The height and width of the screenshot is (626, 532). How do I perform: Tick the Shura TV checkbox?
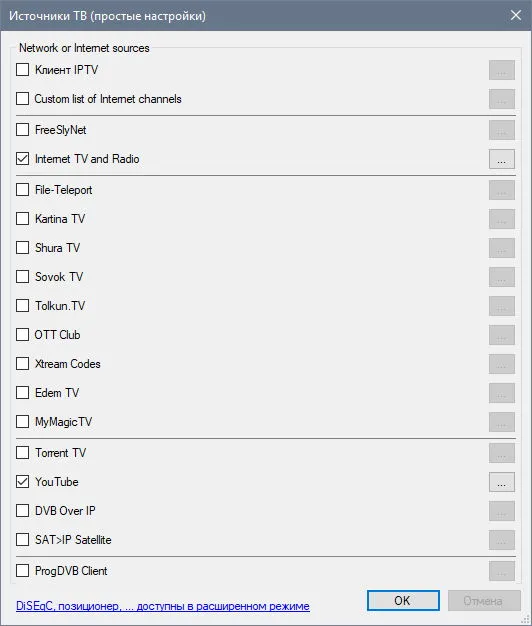tap(22, 248)
